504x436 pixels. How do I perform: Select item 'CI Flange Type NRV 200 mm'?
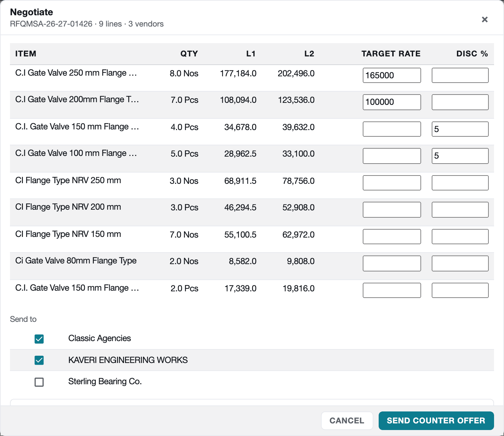pyautogui.click(x=68, y=207)
